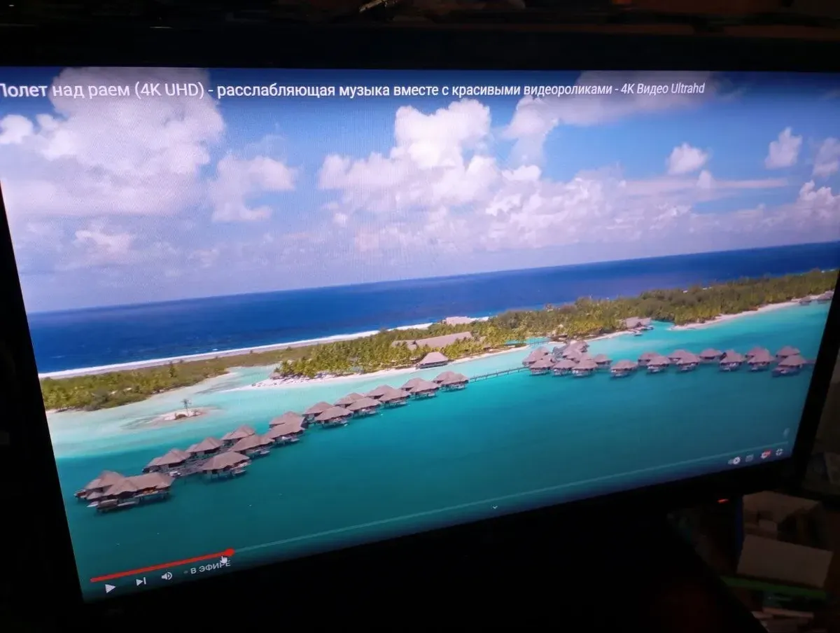Seek back on the red played progress bar
The image size is (840, 633).
pos(161,566)
